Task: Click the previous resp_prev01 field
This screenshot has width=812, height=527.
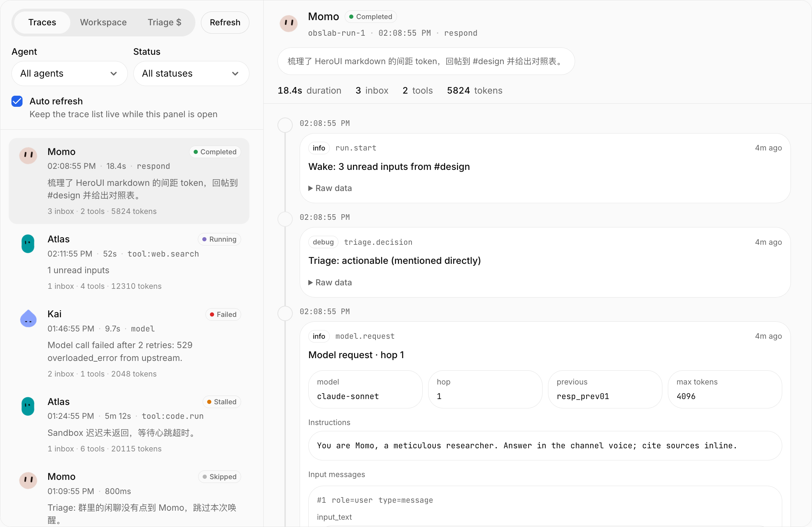Action: coord(605,389)
